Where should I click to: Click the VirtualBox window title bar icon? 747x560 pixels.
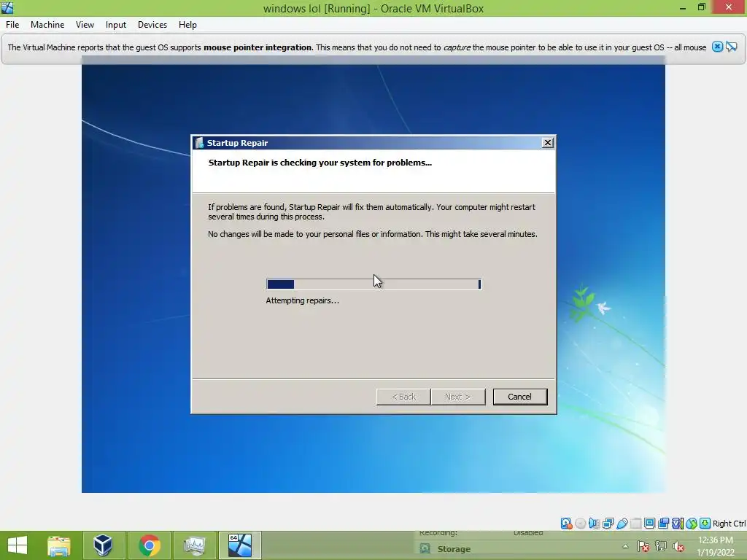7,7
